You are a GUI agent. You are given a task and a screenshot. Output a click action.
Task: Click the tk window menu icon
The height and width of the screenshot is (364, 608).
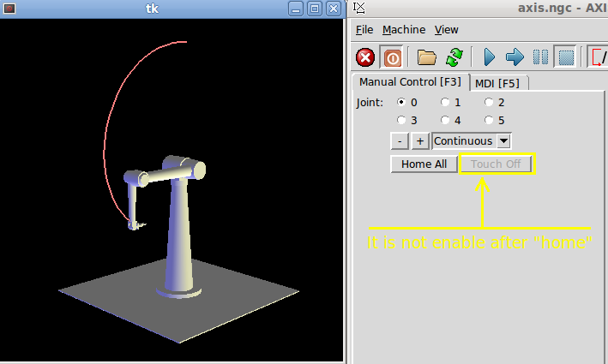(9, 9)
